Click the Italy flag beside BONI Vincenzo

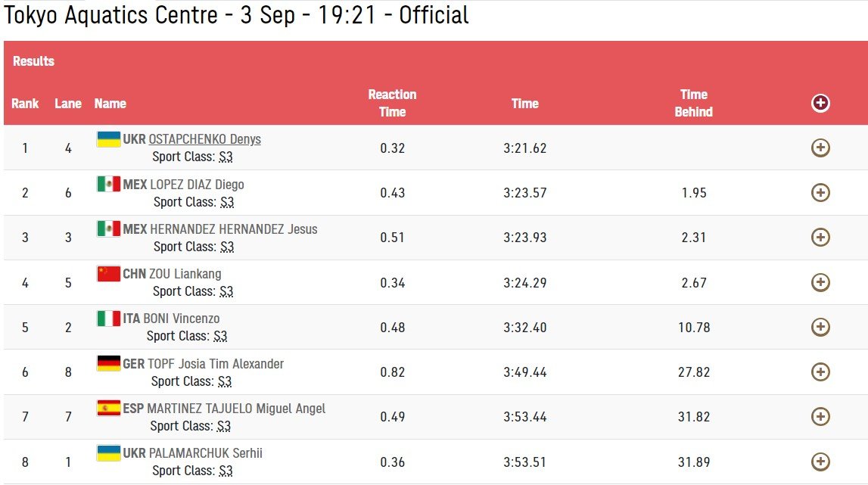point(108,319)
